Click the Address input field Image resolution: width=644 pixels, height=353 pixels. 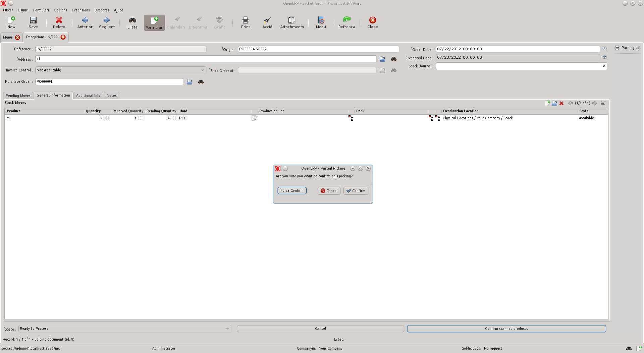(206, 59)
